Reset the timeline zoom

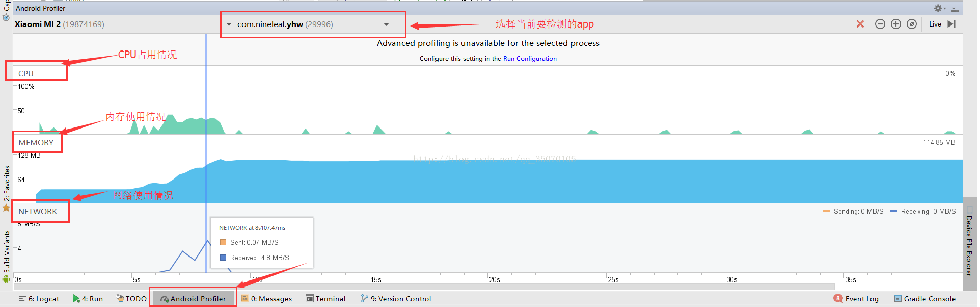click(912, 24)
